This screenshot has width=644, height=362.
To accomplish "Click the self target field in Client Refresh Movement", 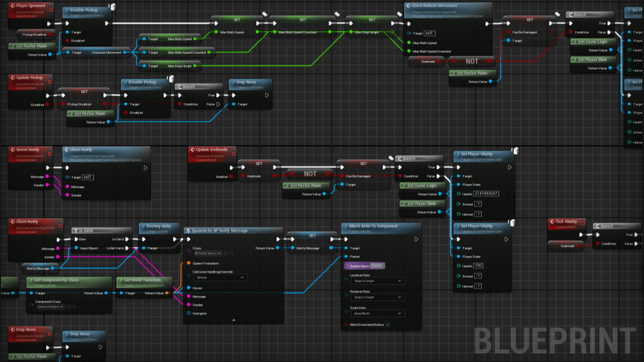I will click(429, 33).
